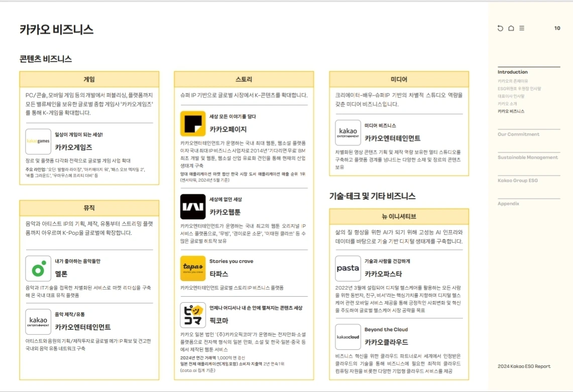
Task: Click kakao entertainment logo in 뮤직 section
Action: point(38,322)
